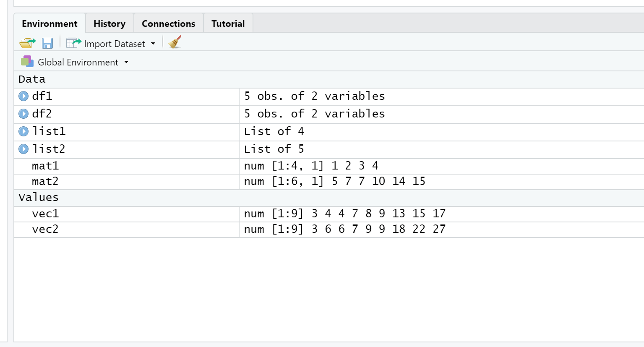Click the df2 '5 obs. of 2 variables' description
The height and width of the screenshot is (347, 644).
tap(314, 114)
